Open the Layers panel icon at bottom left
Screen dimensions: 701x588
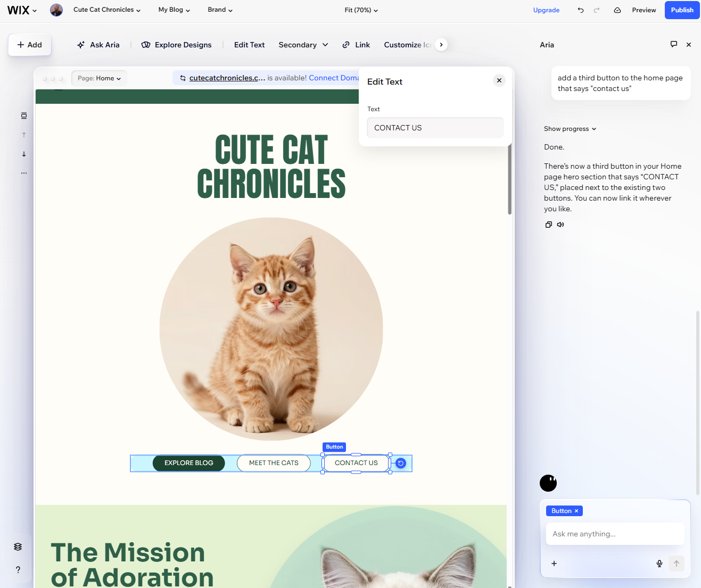(18, 546)
